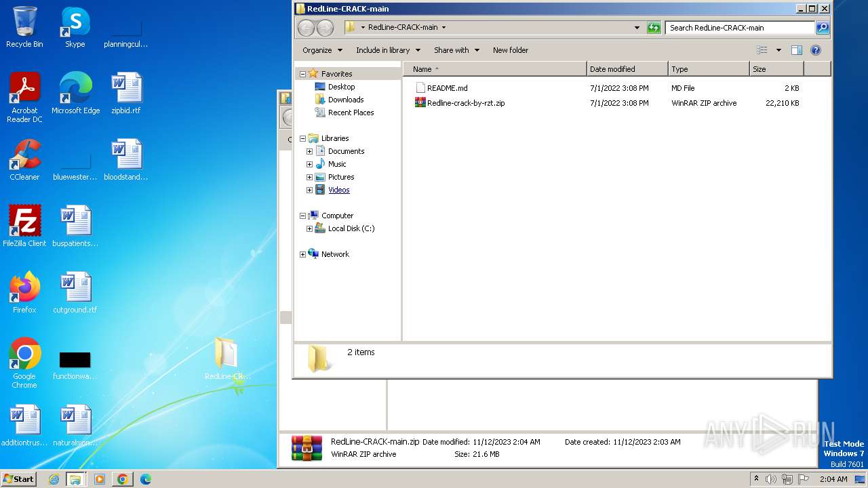Open the view options dropdown arrow
Viewport: 868px width, 488px height.
pos(778,50)
